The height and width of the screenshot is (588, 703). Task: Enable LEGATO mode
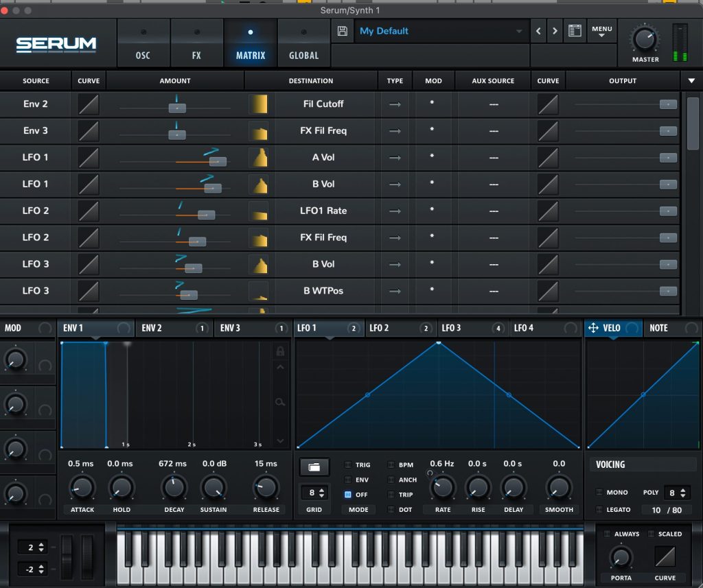599,510
